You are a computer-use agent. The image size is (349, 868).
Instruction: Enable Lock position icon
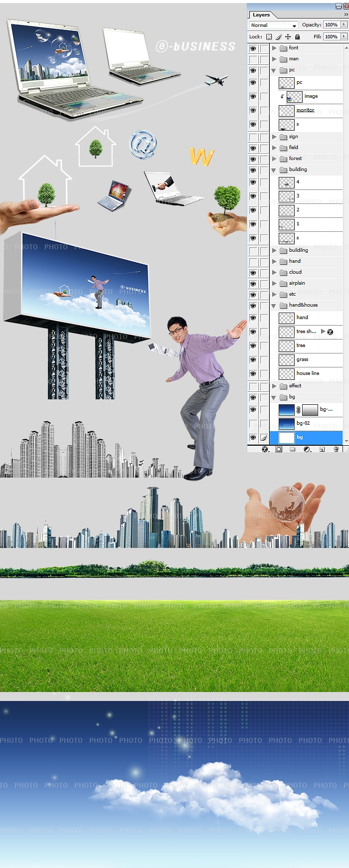click(288, 37)
